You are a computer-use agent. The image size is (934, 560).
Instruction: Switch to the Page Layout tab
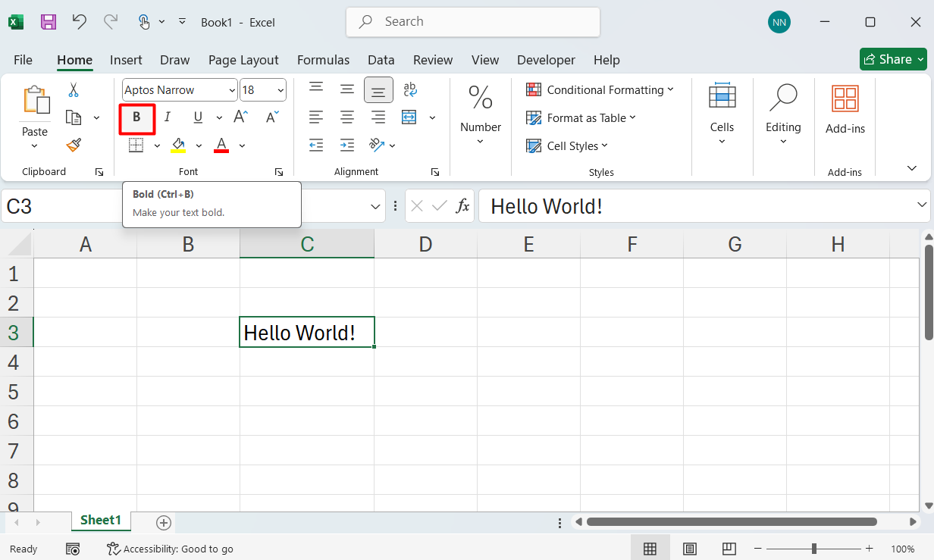[243, 60]
